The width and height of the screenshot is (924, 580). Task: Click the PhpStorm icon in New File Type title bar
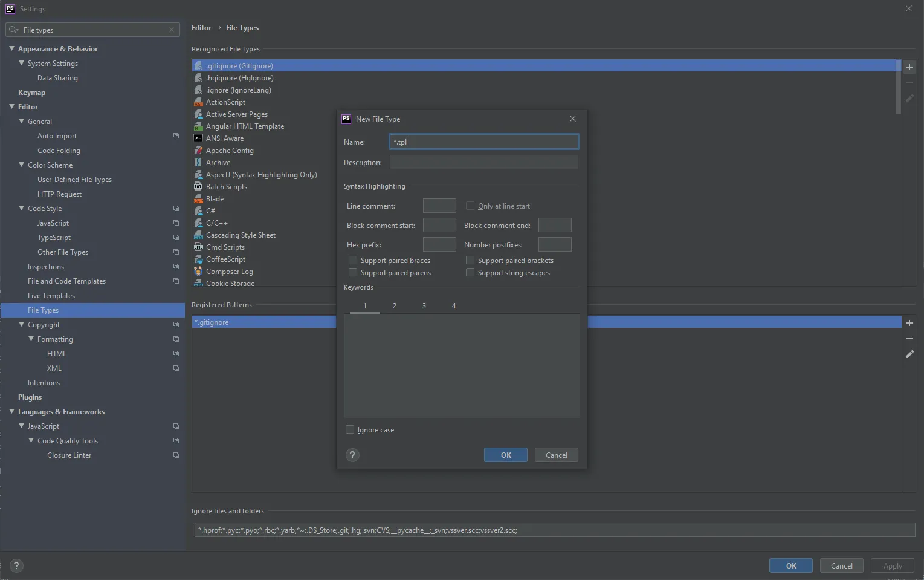[x=346, y=119]
